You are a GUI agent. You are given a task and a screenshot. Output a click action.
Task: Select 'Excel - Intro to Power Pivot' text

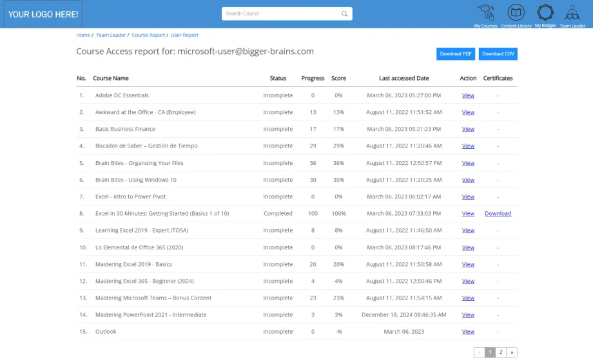130,196
